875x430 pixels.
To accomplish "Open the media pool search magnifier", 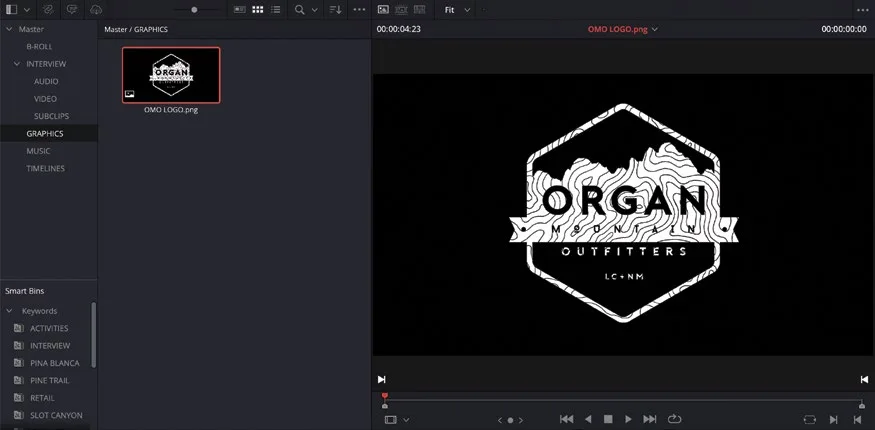I will point(300,9).
